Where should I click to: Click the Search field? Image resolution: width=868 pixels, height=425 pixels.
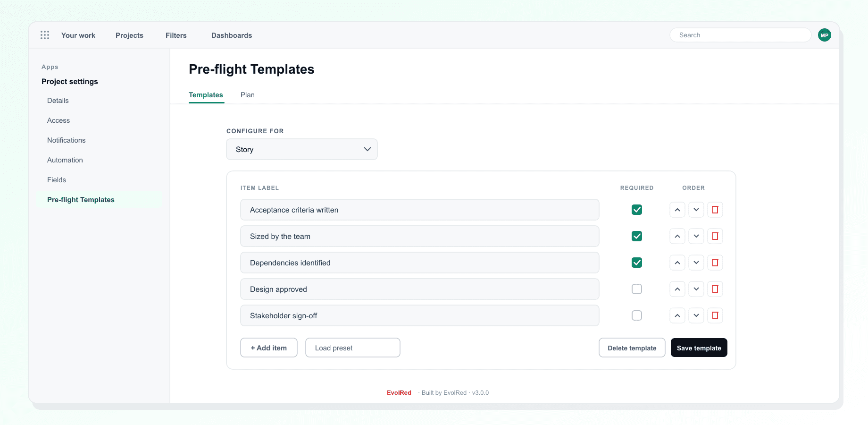coord(741,35)
